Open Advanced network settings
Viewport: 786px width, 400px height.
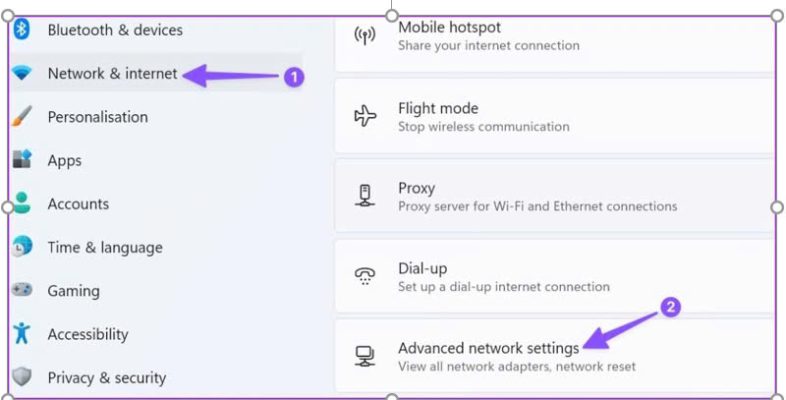pyautogui.click(x=554, y=356)
